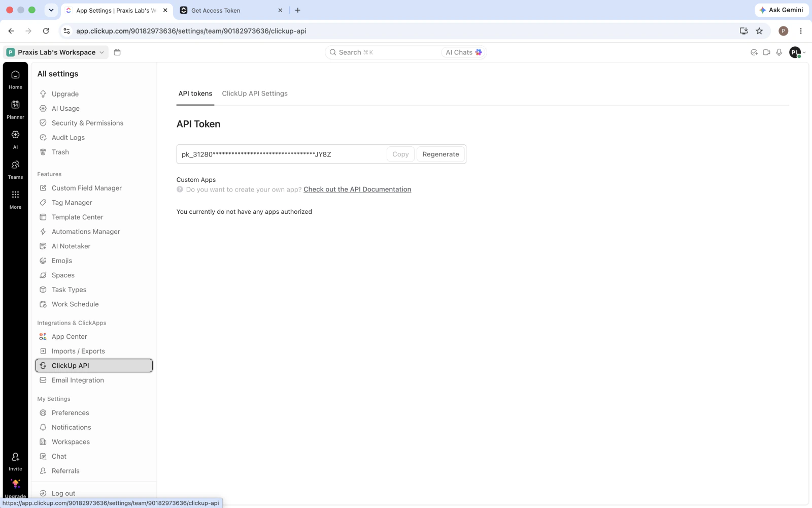Screen dimensions: 812x508
Task: Open Home in the left rail
Action: [x=15, y=79]
